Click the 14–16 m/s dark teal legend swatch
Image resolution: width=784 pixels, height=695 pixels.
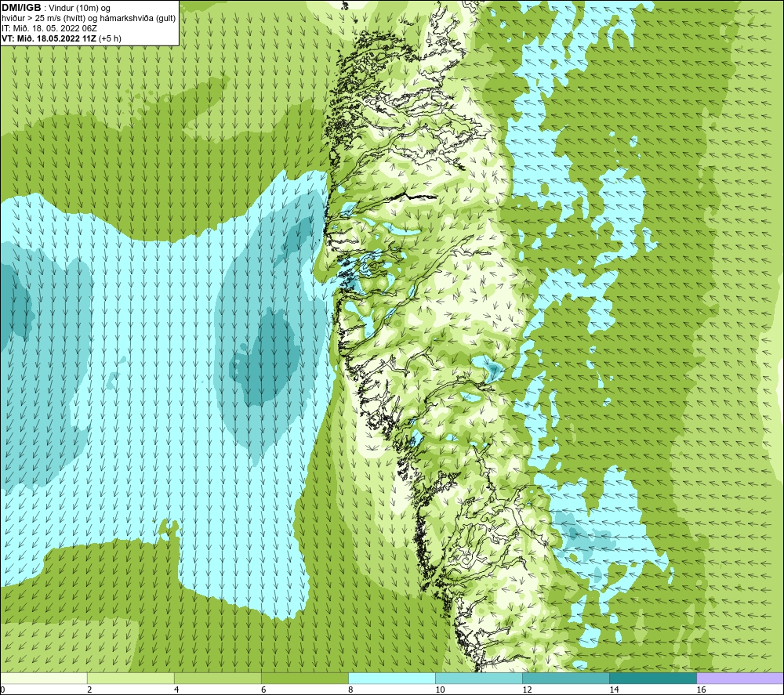click(653, 678)
